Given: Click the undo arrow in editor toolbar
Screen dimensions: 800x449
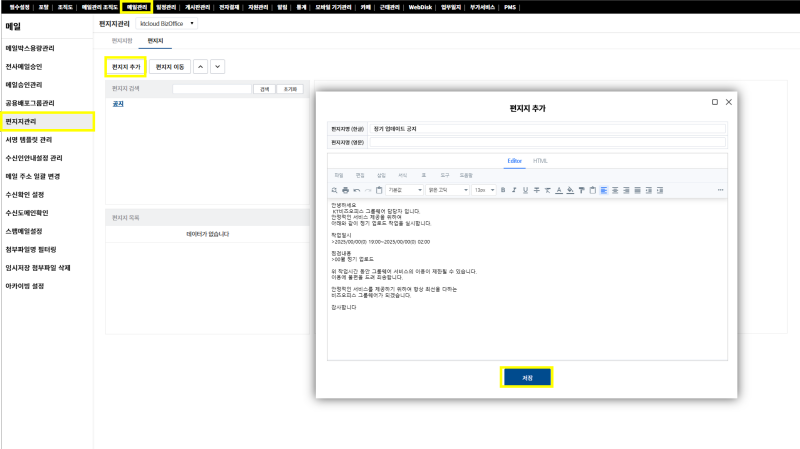Looking at the screenshot, I should click(x=357, y=190).
